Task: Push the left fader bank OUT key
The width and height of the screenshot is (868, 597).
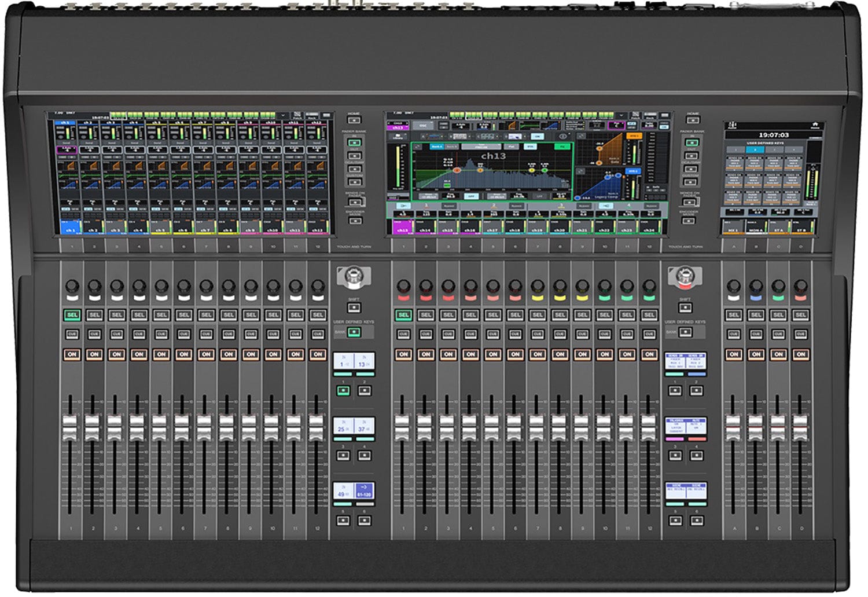Action: click(x=354, y=156)
